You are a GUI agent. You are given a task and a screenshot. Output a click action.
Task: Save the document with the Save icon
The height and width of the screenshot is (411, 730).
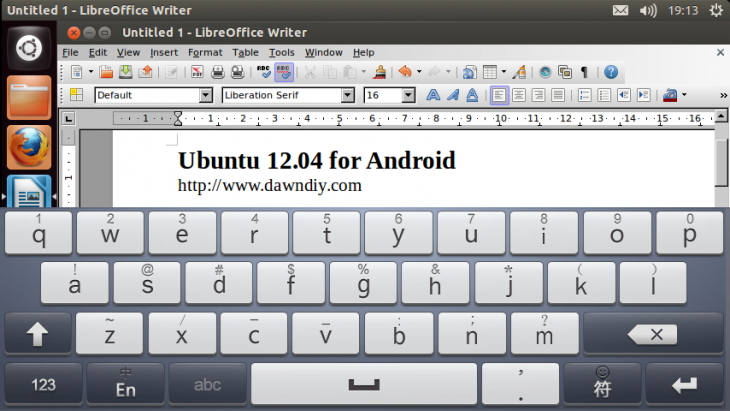tap(126, 72)
